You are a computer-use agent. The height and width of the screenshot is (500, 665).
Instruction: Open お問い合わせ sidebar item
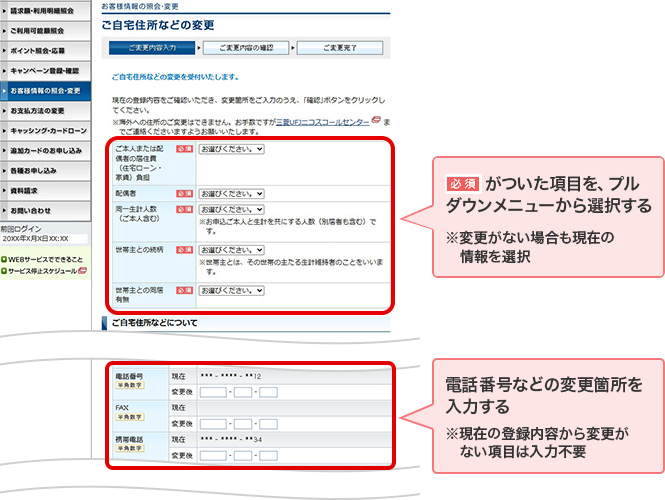click(x=45, y=211)
